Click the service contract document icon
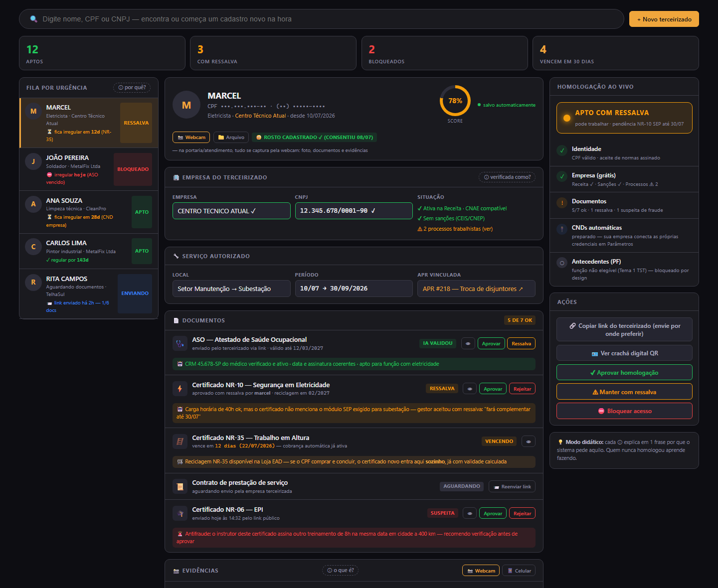 (179, 486)
